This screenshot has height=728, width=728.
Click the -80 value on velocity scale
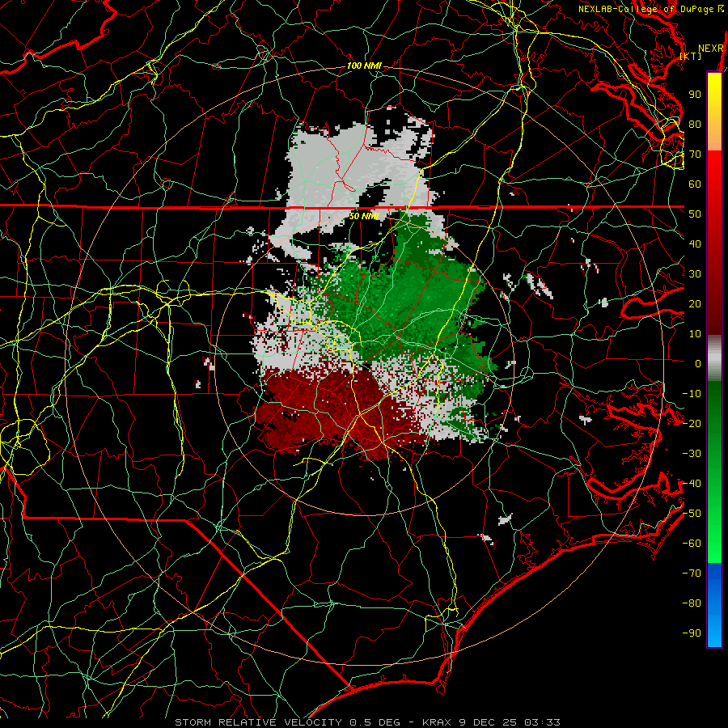(692, 603)
